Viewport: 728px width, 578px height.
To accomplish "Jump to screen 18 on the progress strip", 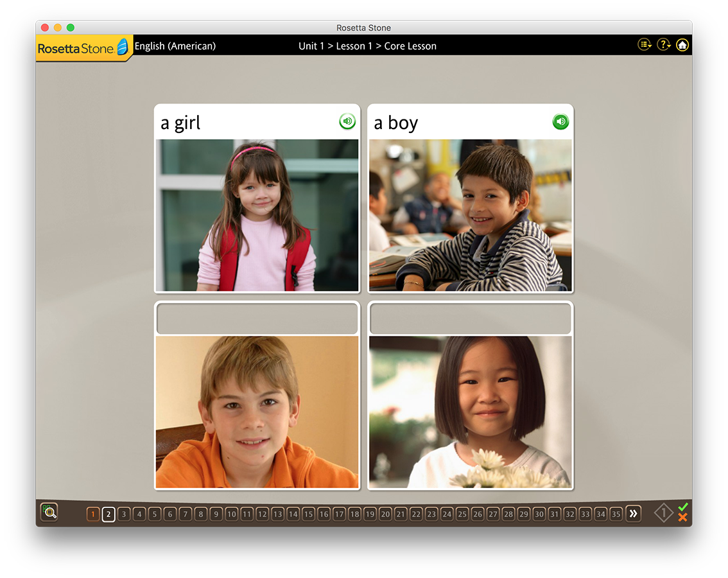I will pos(355,513).
